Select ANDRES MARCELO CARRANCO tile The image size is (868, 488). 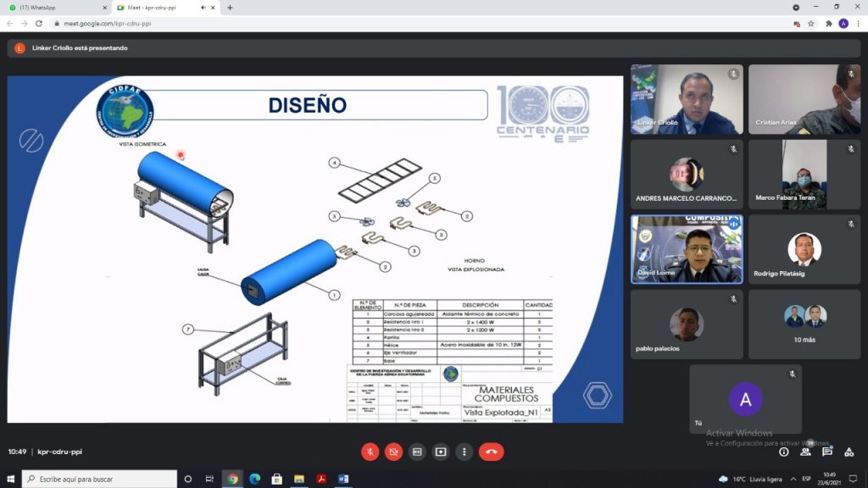point(687,175)
